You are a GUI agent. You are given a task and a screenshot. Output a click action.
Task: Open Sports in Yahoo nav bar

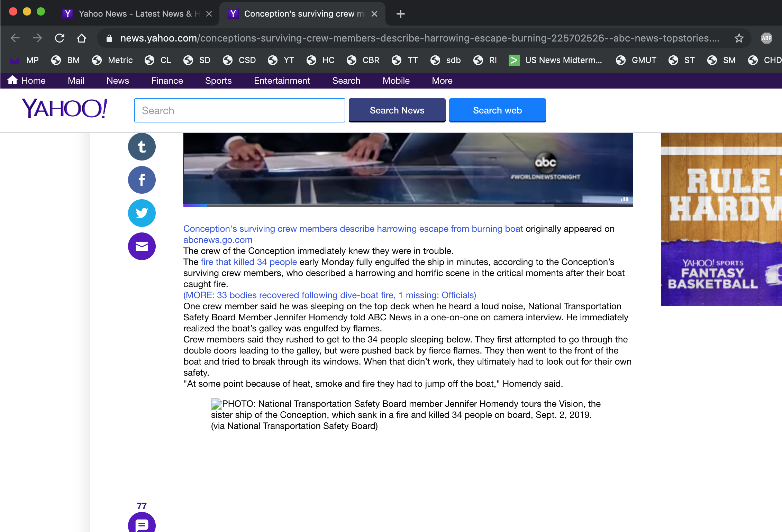pos(218,81)
